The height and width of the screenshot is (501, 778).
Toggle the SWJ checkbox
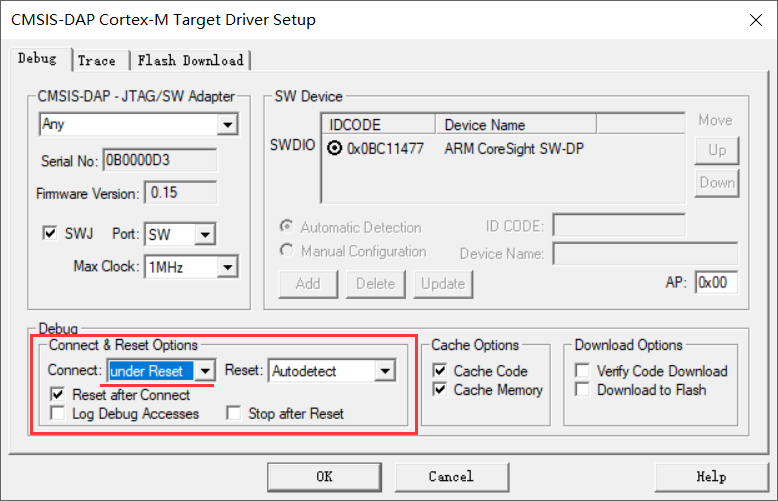51,234
